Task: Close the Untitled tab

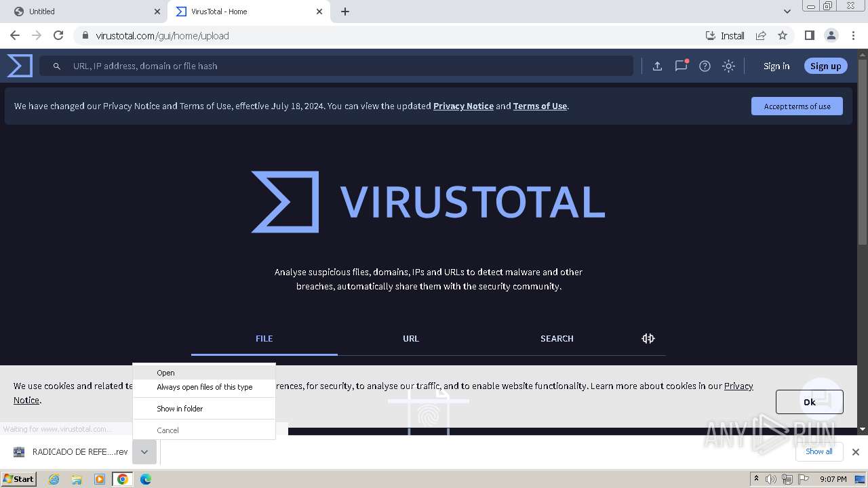Action: pyautogui.click(x=157, y=12)
